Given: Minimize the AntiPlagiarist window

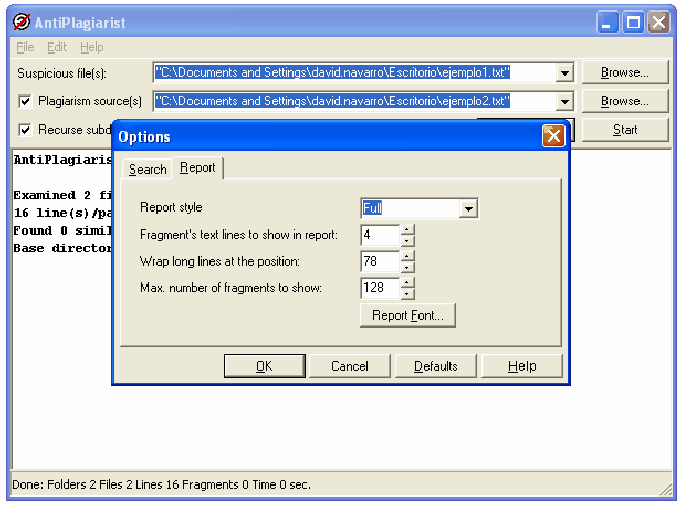Looking at the screenshot, I should click(608, 22).
